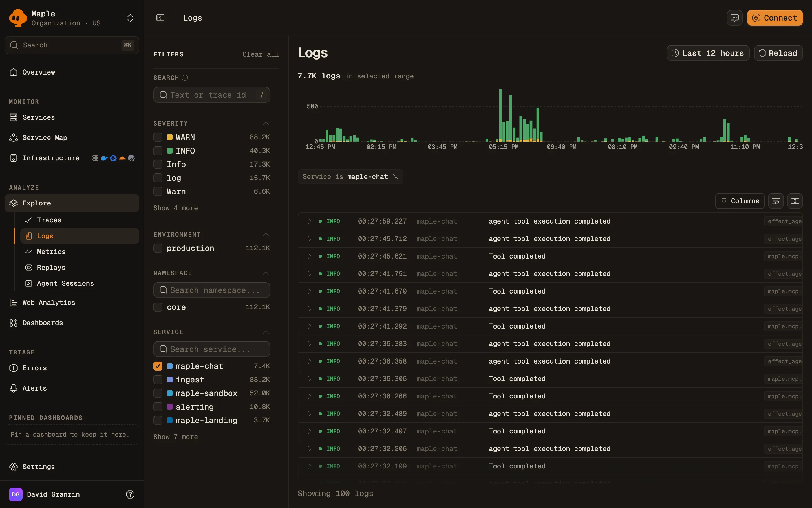The image size is (812, 508).
Task: Click the yellow WARN color swatch
Action: coord(170,137)
